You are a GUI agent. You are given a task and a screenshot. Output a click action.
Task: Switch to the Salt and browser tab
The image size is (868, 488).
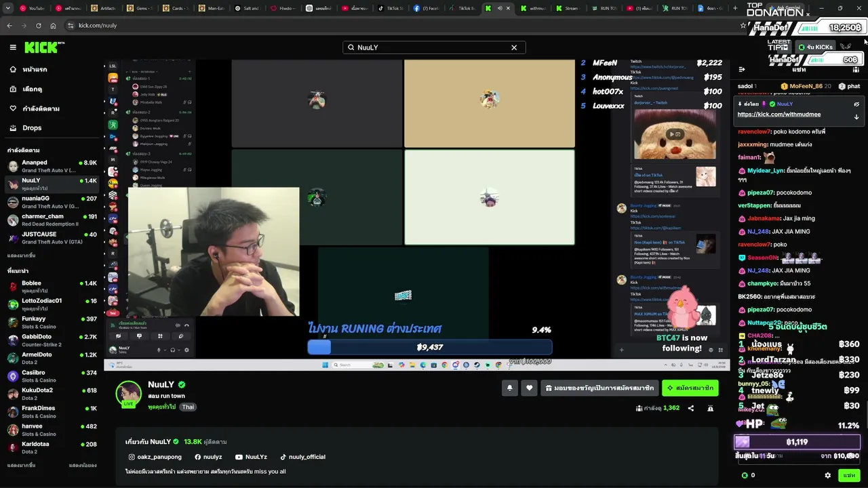pyautogui.click(x=248, y=8)
